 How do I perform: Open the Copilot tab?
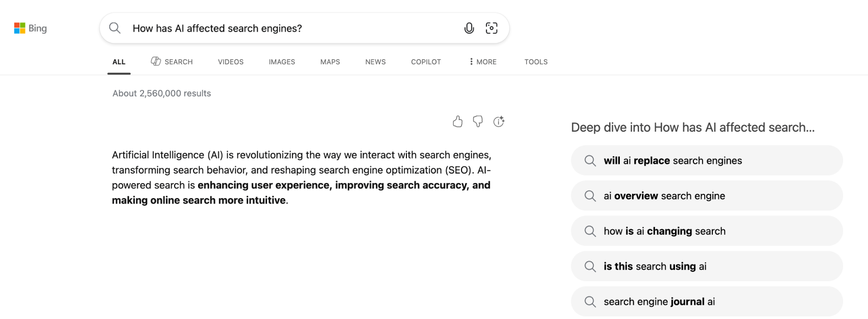pyautogui.click(x=426, y=62)
